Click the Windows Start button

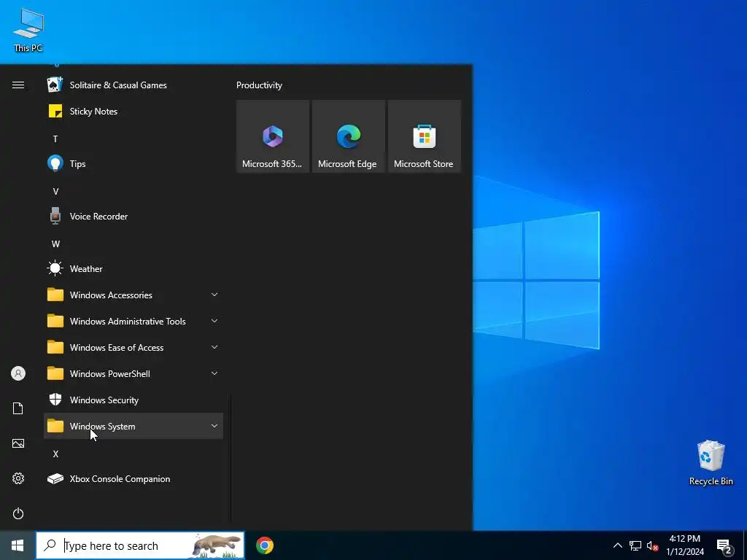[x=18, y=545]
